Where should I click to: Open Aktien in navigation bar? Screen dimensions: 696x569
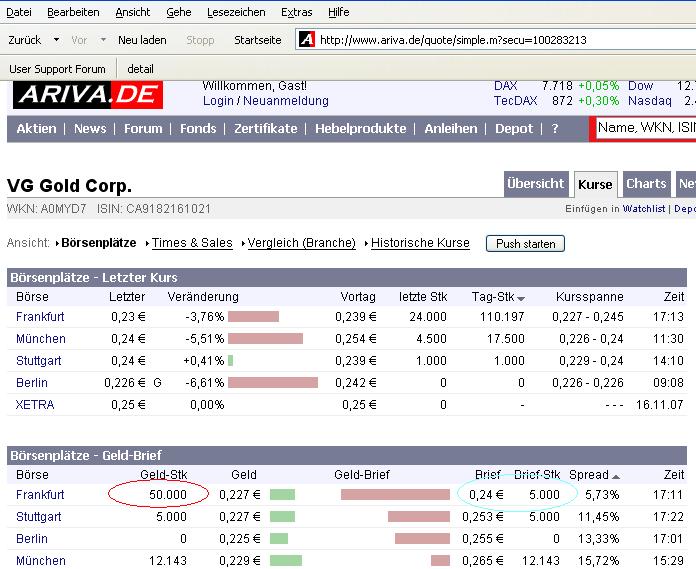tap(36, 129)
